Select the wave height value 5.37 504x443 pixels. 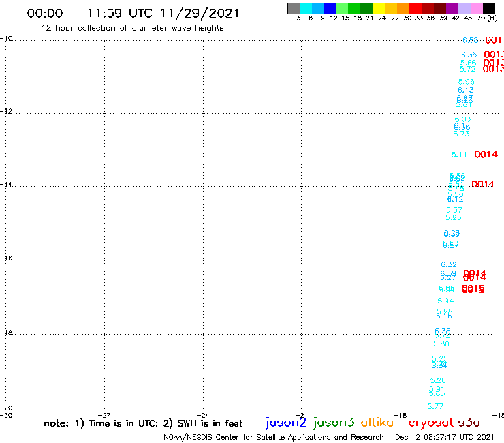click(454, 210)
